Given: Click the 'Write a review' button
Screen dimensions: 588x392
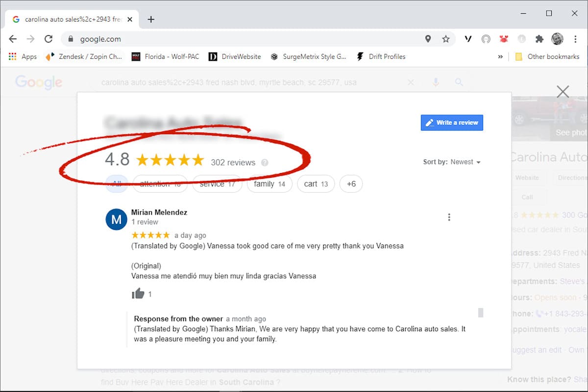Looking at the screenshot, I should (451, 122).
